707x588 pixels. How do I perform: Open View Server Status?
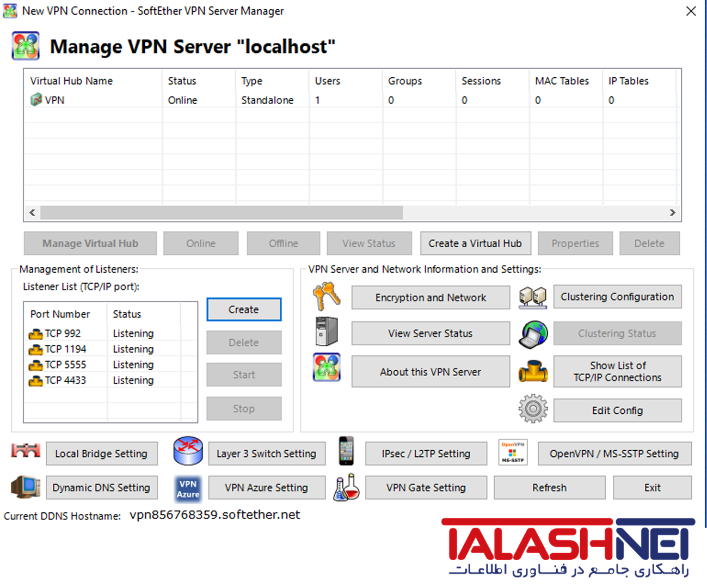[x=431, y=333]
